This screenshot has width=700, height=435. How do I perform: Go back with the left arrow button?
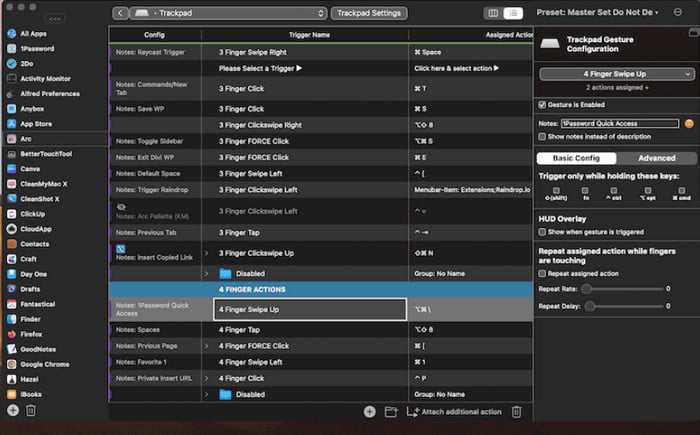[120, 13]
